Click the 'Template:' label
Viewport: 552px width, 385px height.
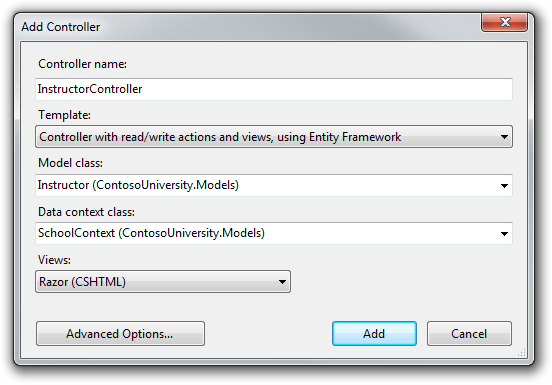pos(64,115)
